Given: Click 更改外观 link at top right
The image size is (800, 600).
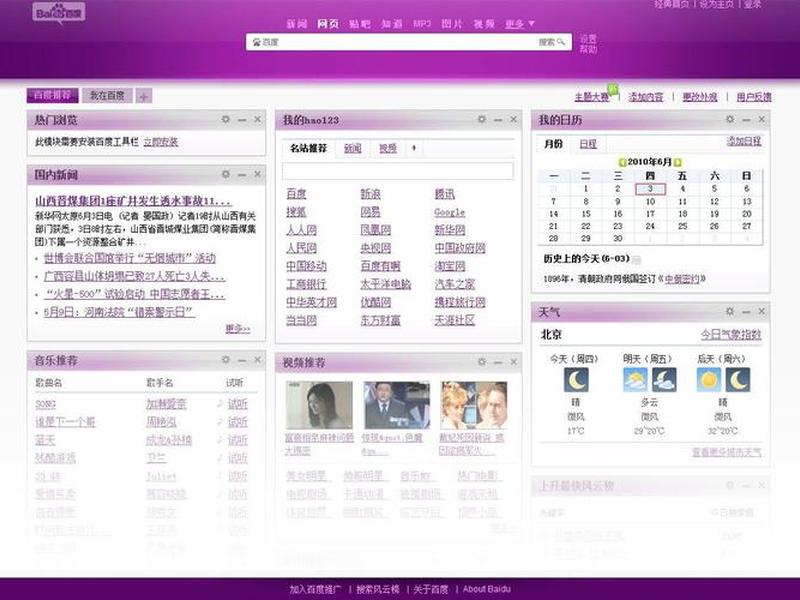Looking at the screenshot, I should click(699, 97).
